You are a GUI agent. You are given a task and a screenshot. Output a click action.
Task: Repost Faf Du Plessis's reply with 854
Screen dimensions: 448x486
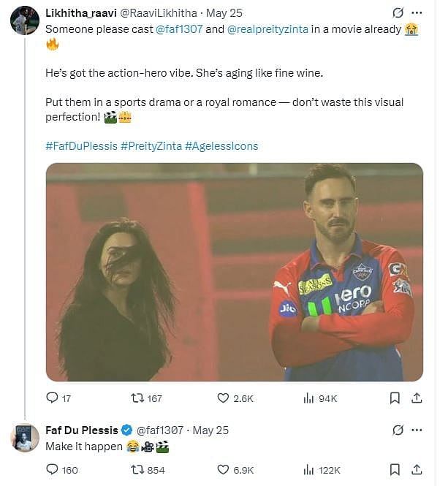(x=135, y=470)
